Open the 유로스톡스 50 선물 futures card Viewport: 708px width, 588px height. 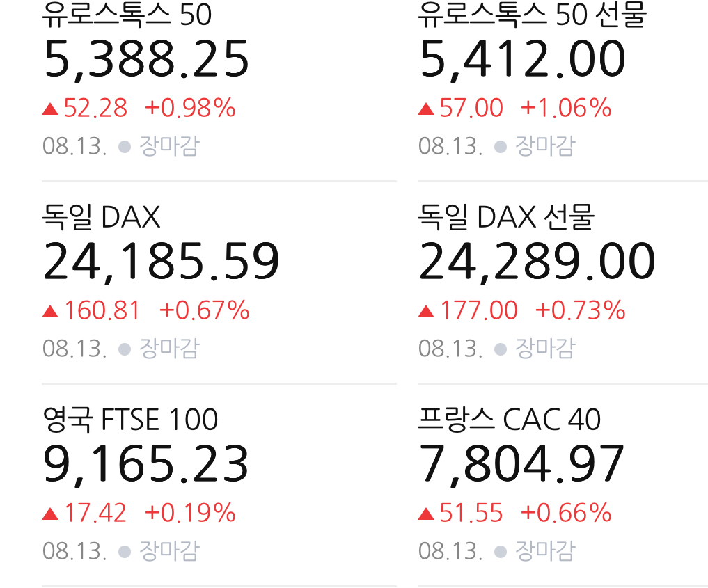pyautogui.click(x=563, y=86)
